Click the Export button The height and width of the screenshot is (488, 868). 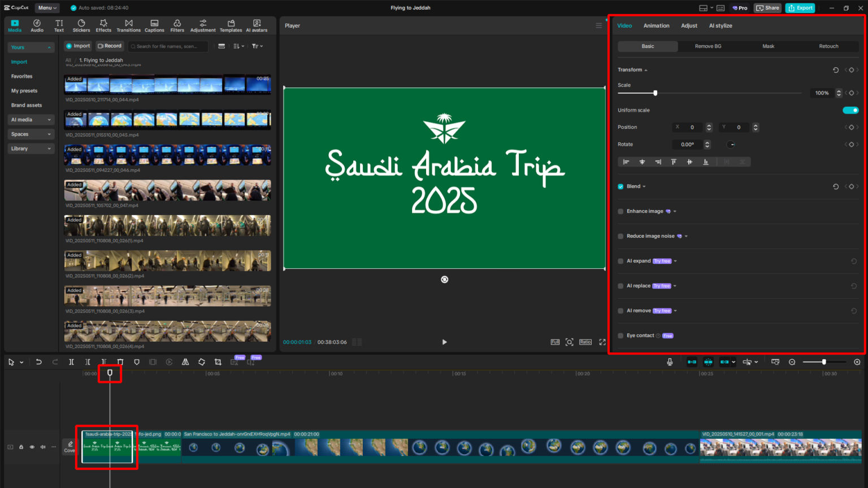800,7
